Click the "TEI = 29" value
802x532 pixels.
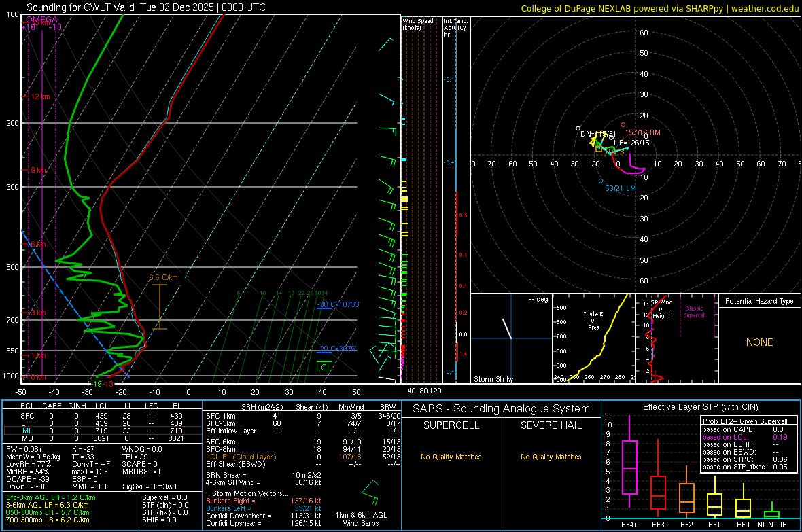[x=135, y=457]
